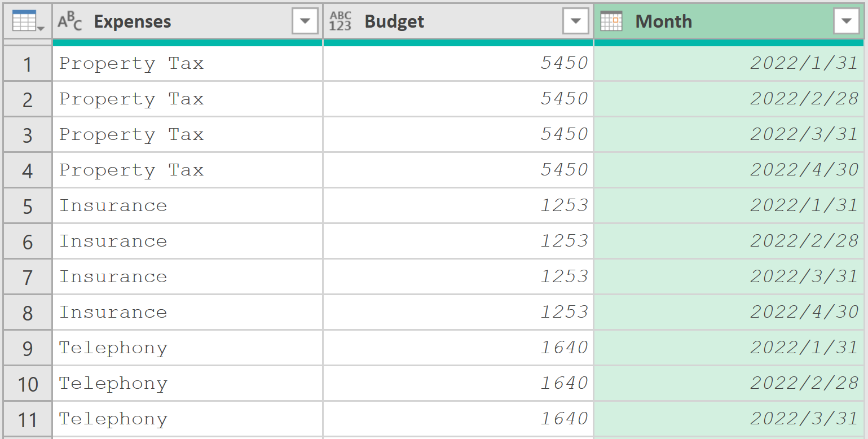Screen dimensions: 868x439
Task: Click the ABC123 data type icon of Budget
Action: 341,21
